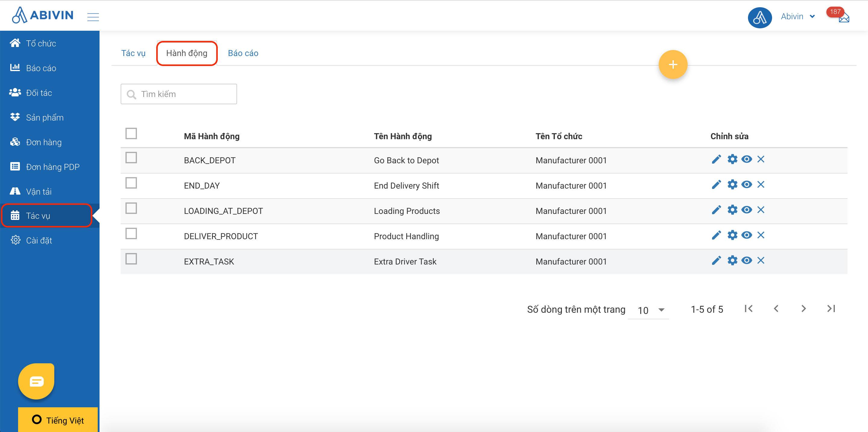Delete LOADING_AT_DEPOT with X icon
868x432 pixels.
pos(761,210)
